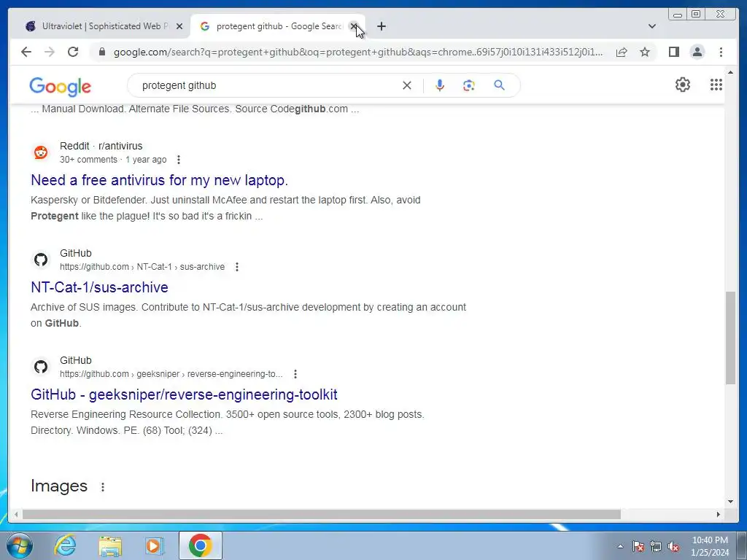Open Google quick settings gear
The width and height of the screenshot is (747, 560).
point(683,85)
